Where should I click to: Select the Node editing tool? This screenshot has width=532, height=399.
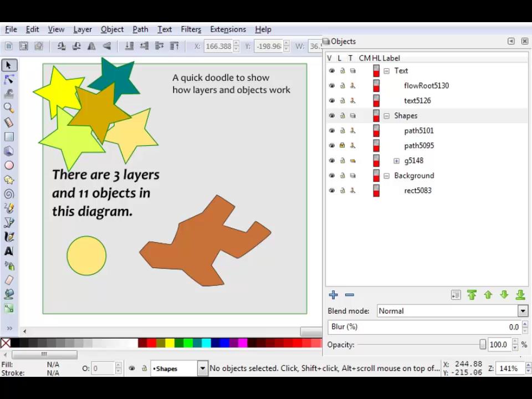coord(8,79)
